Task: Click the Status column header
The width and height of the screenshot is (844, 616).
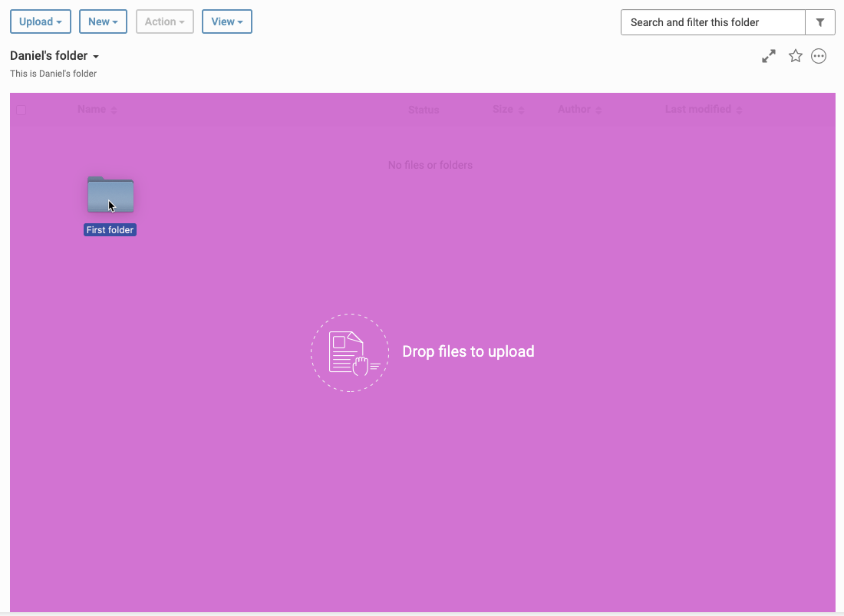Action: click(x=424, y=110)
